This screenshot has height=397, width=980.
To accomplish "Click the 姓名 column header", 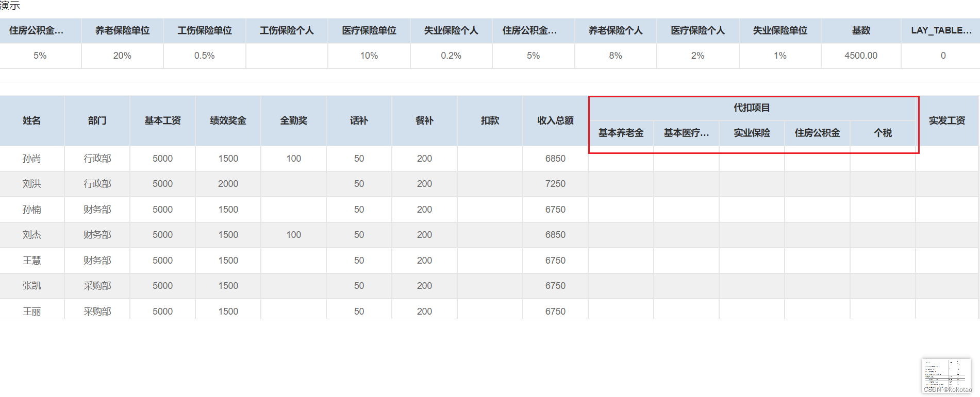I will point(32,120).
